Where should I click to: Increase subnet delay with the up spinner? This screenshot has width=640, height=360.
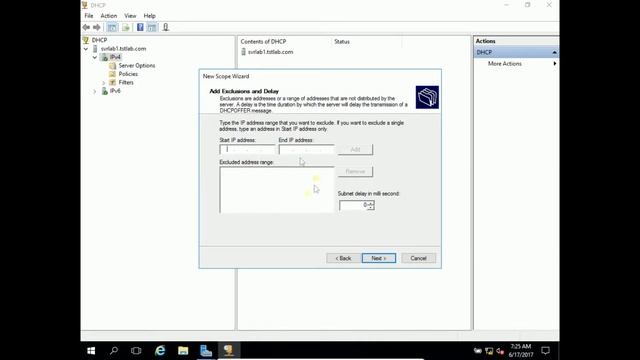coord(371,202)
